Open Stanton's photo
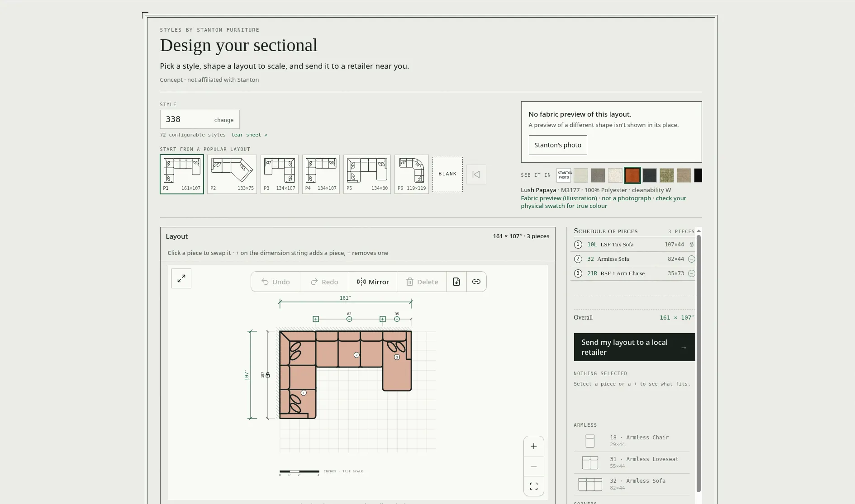The height and width of the screenshot is (504, 855). [558, 145]
